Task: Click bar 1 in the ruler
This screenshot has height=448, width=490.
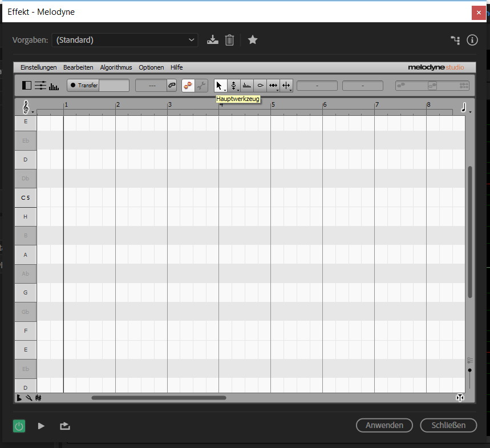Action: (66, 105)
